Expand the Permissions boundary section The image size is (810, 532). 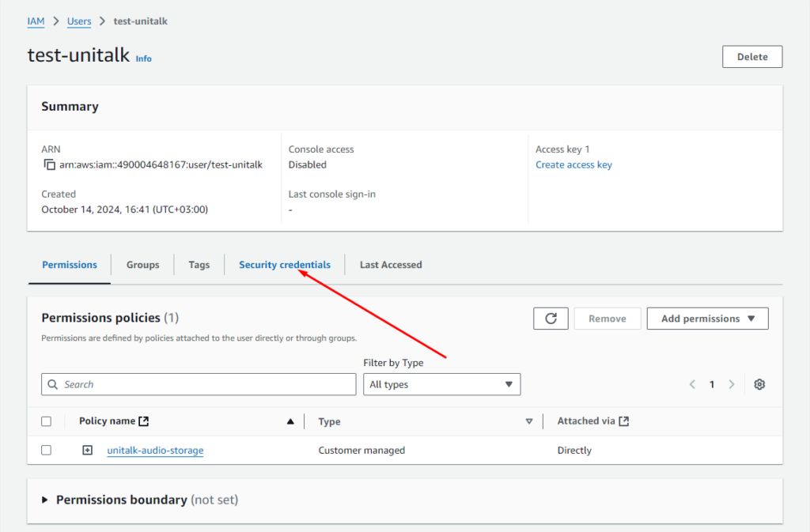(x=45, y=500)
